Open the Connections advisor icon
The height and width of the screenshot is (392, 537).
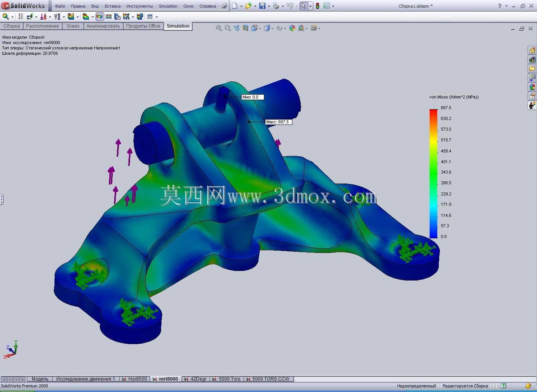[x=57, y=16]
